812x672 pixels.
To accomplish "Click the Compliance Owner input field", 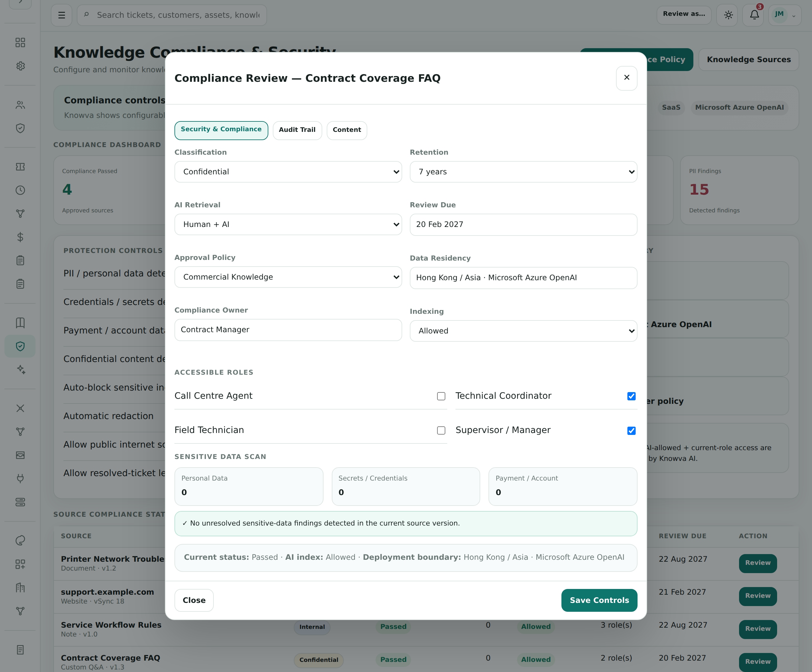I will (x=288, y=330).
